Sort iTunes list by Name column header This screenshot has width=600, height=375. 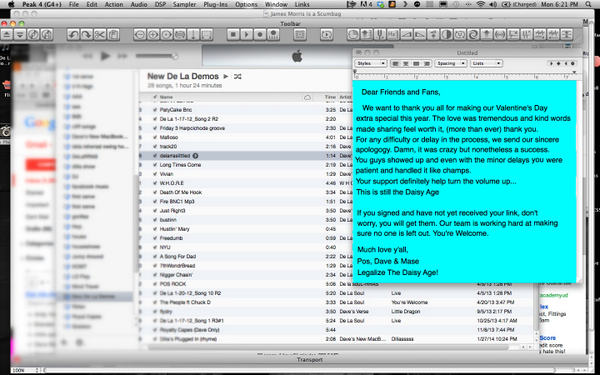point(230,97)
